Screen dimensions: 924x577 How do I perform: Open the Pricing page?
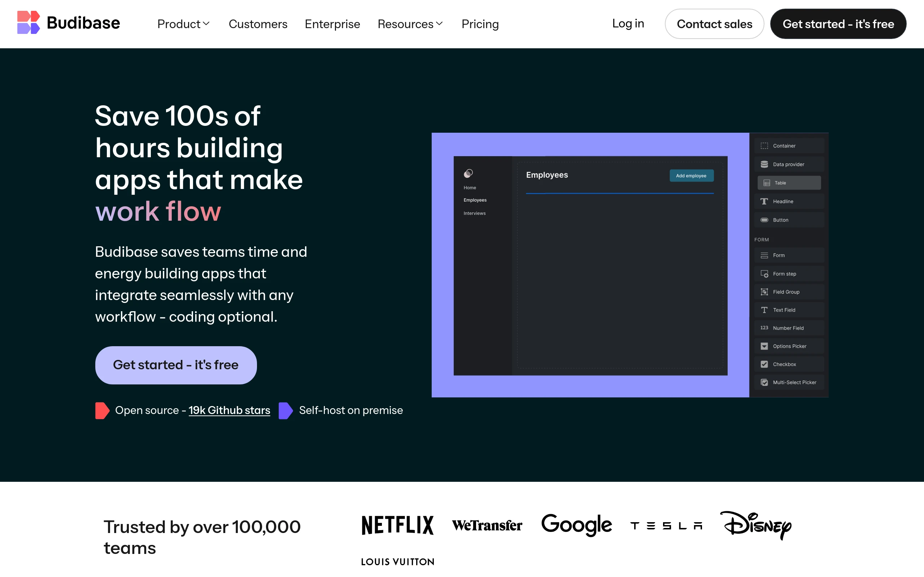pyautogui.click(x=480, y=24)
